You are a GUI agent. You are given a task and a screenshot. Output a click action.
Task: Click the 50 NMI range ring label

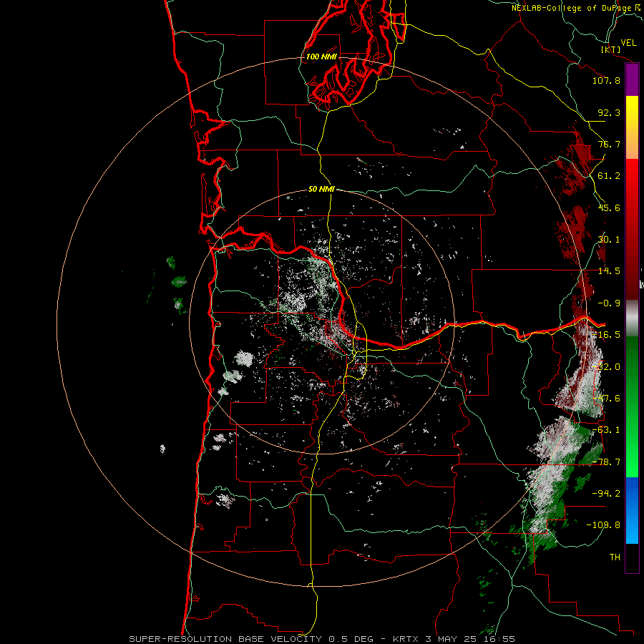point(321,190)
